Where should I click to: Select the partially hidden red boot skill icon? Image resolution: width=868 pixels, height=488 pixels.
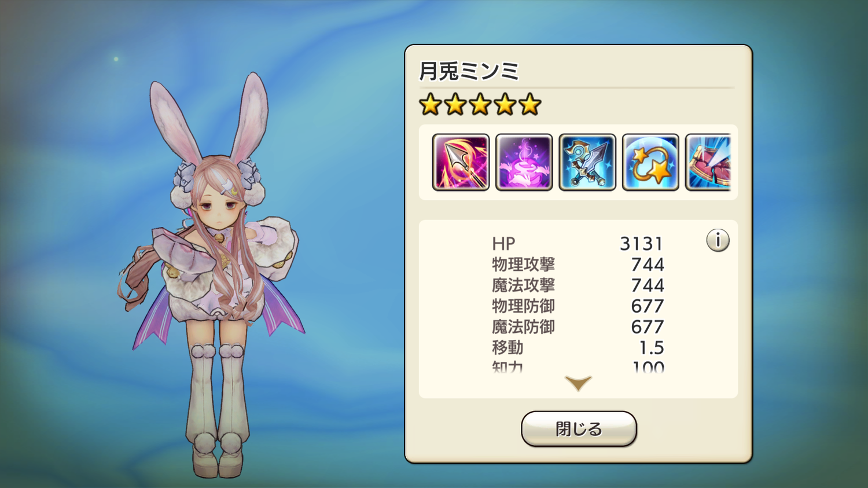click(708, 162)
